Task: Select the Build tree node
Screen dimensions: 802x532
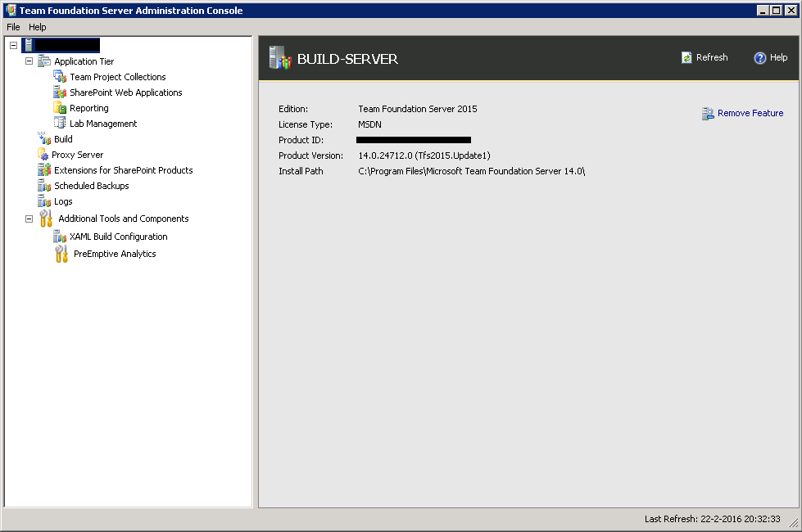Action: pyautogui.click(x=63, y=139)
